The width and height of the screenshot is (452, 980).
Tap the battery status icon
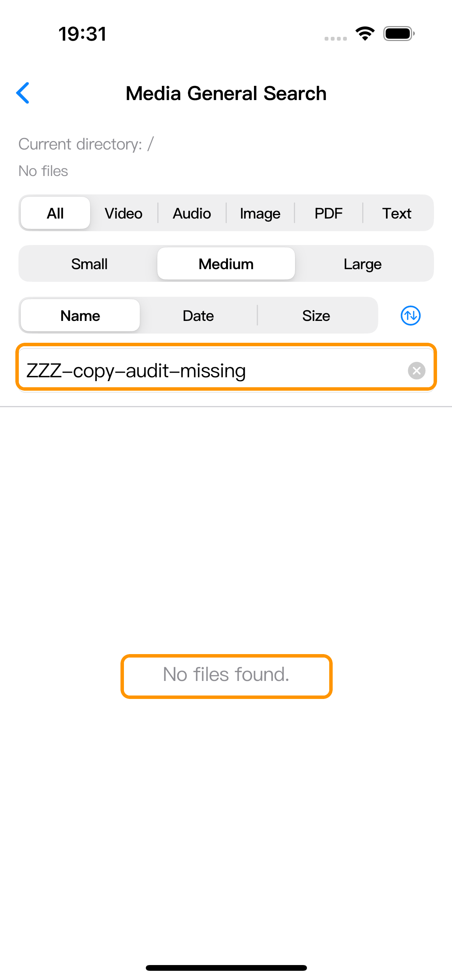click(x=399, y=34)
